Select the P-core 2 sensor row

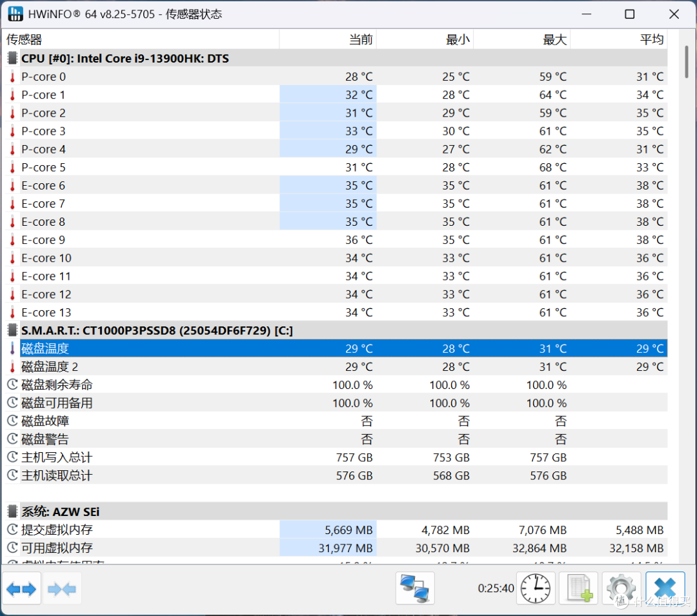coord(336,113)
